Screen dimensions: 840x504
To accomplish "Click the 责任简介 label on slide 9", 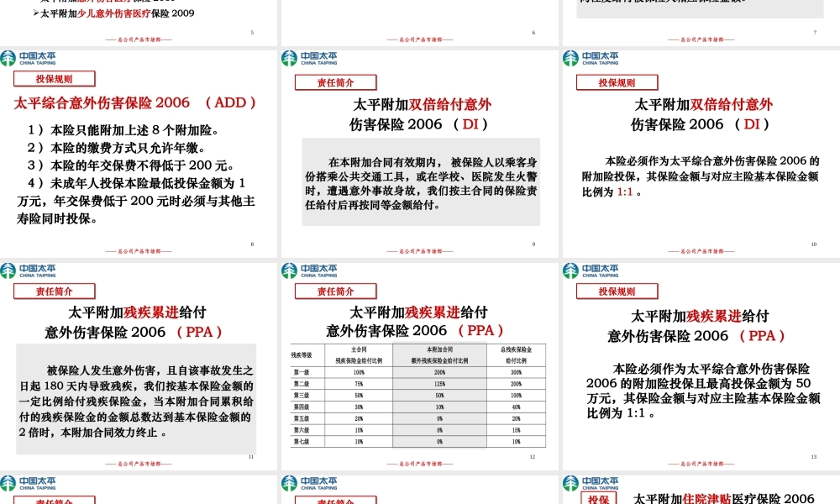I will 335,82.
